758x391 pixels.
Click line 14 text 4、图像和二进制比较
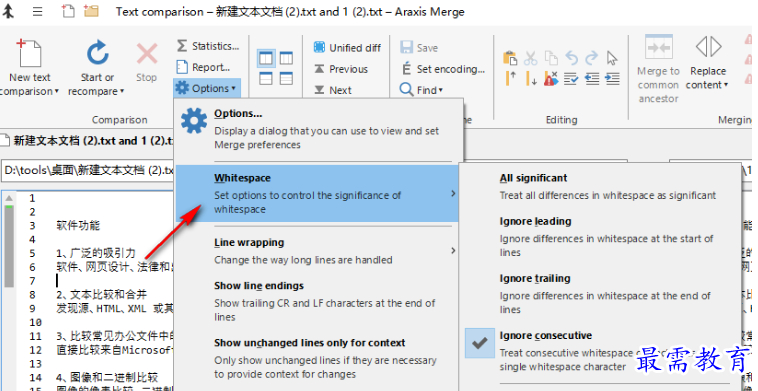tap(107, 377)
